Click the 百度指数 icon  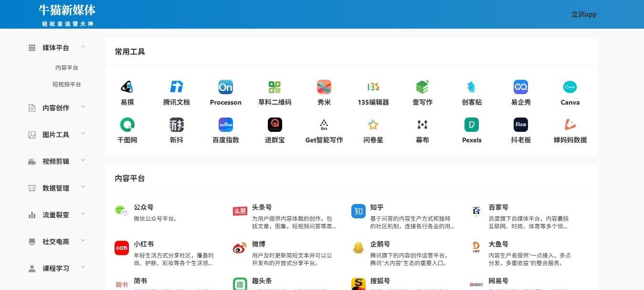[226, 125]
